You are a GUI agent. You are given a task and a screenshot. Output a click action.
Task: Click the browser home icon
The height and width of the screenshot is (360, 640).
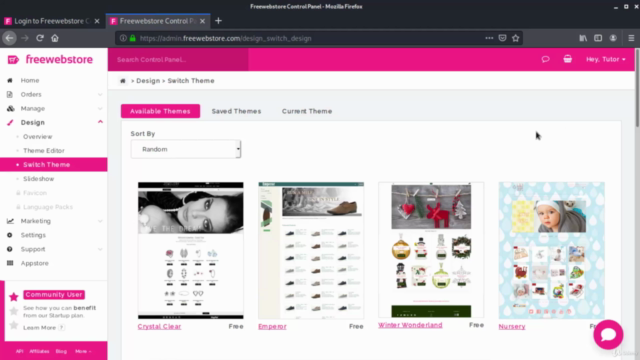[x=55, y=38]
